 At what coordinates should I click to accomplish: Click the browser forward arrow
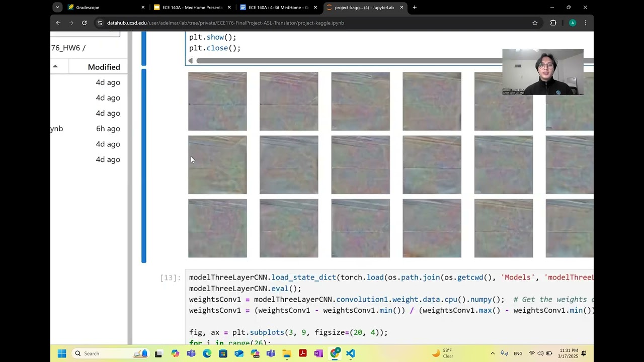click(71, 23)
